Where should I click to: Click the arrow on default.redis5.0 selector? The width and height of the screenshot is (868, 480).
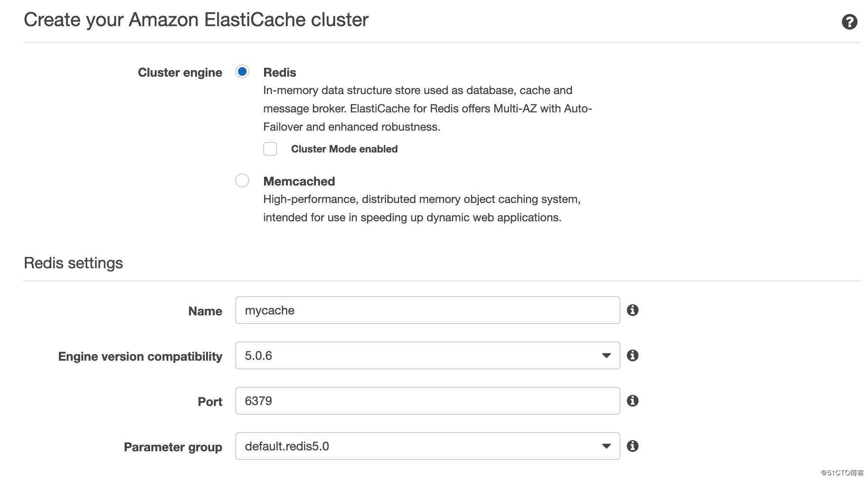pyautogui.click(x=606, y=446)
